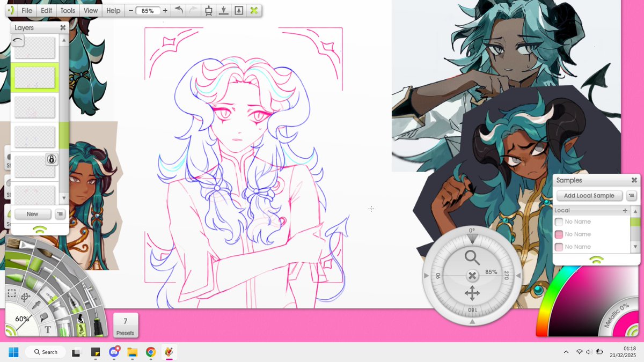Image resolution: width=644 pixels, height=362 pixels.
Task: Open the Help menu
Action: coord(113,10)
